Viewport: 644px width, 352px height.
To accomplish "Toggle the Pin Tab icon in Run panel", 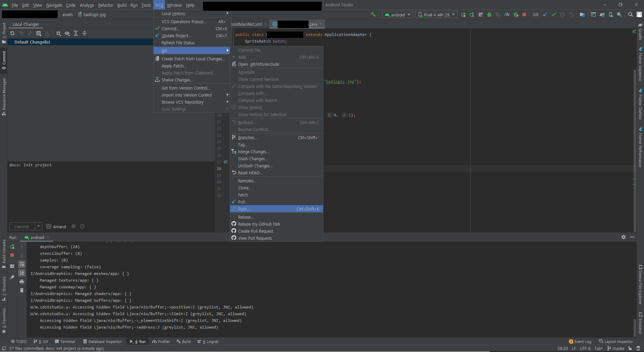I will [x=12, y=277].
